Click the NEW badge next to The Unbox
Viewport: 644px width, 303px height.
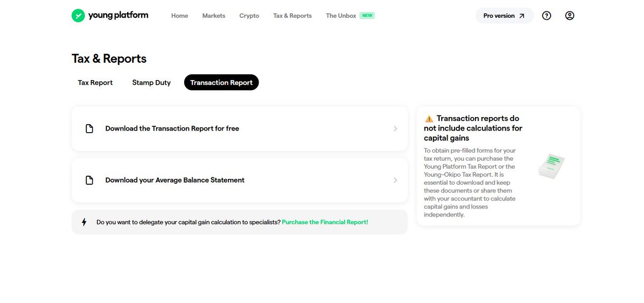(367, 16)
